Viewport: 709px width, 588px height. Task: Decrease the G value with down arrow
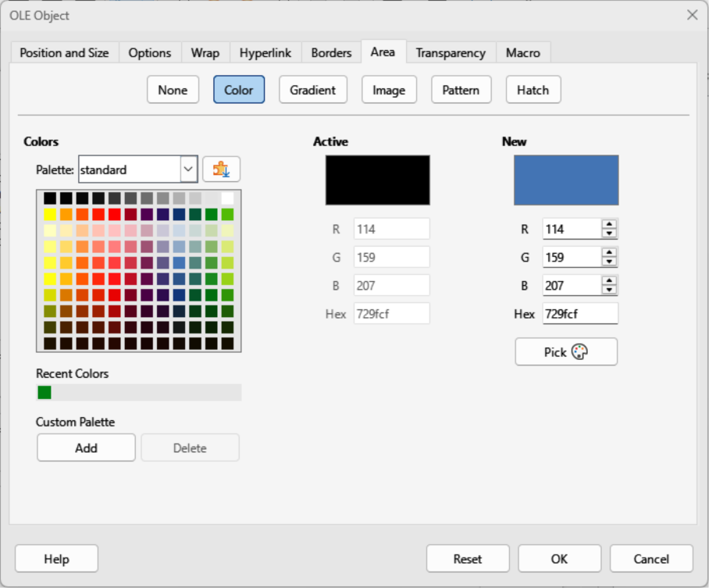click(x=609, y=262)
